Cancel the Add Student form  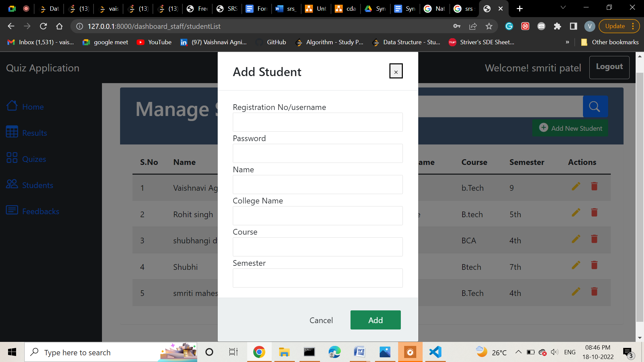[321, 320]
